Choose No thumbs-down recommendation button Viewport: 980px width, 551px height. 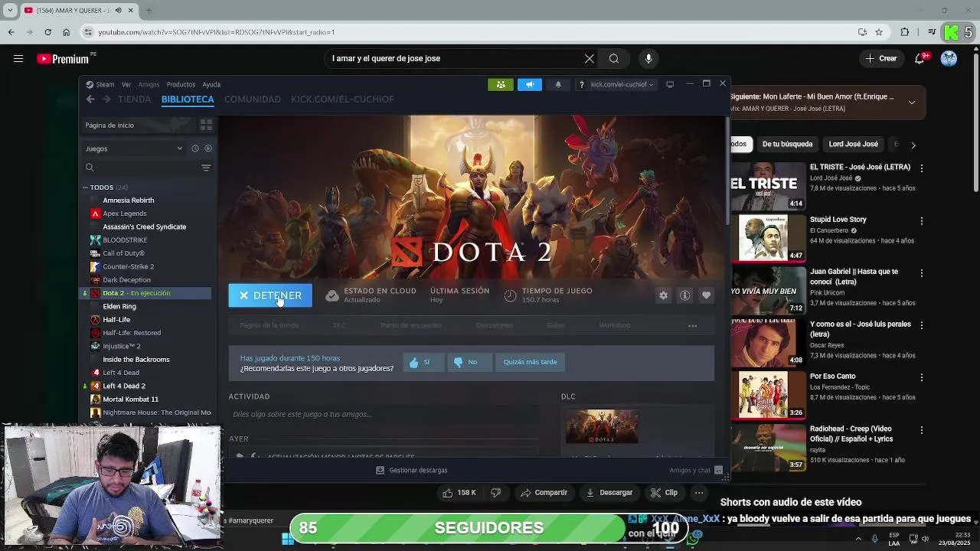[469, 362]
